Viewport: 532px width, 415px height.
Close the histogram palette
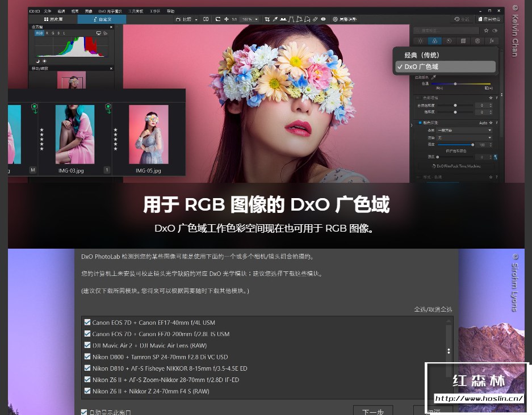click(111, 27)
